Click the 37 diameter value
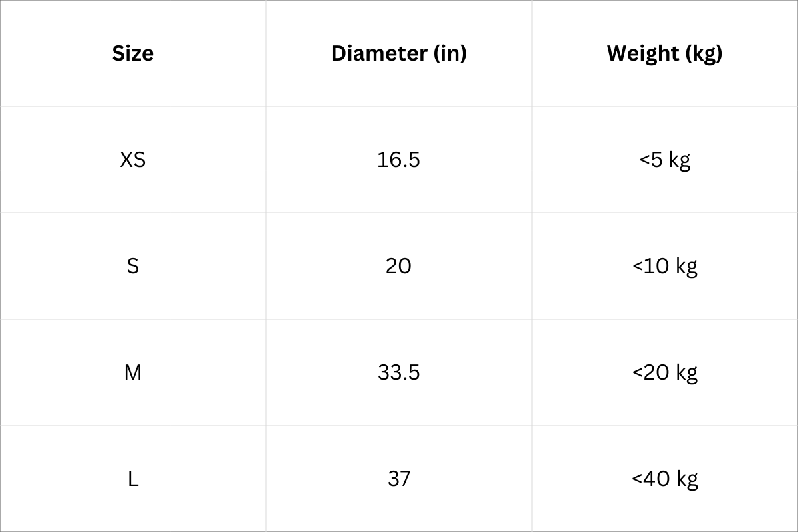798x532 pixels. (399, 479)
